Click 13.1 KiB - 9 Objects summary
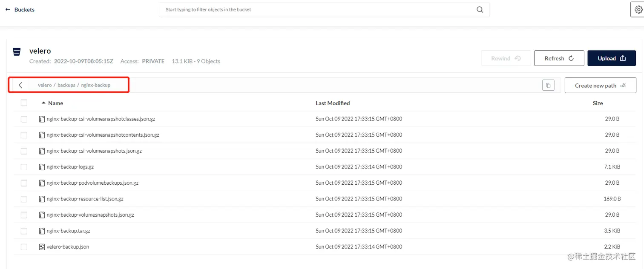644x269 pixels. [x=196, y=61]
